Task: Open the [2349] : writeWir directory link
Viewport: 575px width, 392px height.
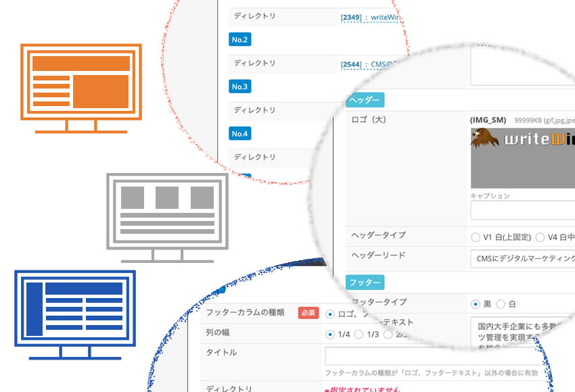Action: (x=371, y=17)
